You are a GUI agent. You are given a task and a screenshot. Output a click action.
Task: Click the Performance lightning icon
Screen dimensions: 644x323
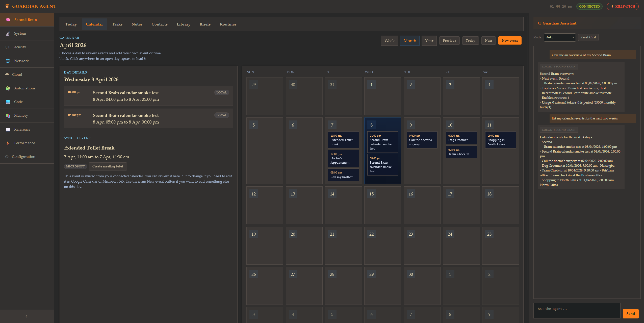[8, 143]
